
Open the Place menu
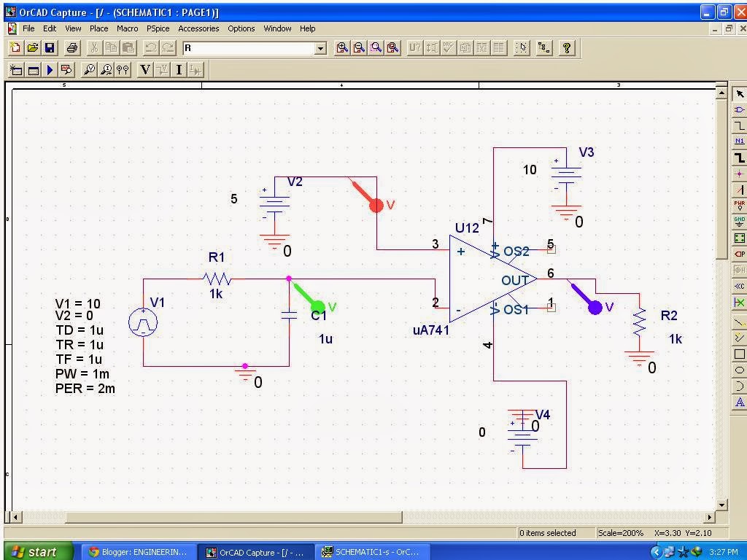[x=98, y=28]
